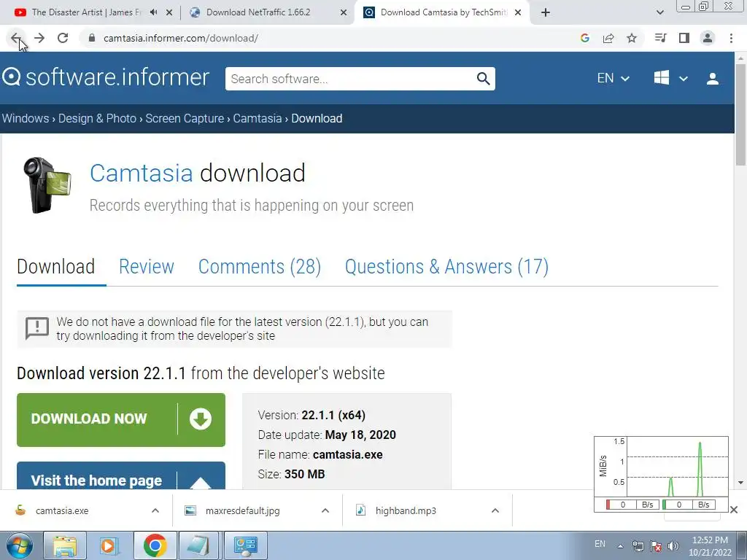Open a new browser tab
This screenshot has width=747, height=560.
(546, 13)
